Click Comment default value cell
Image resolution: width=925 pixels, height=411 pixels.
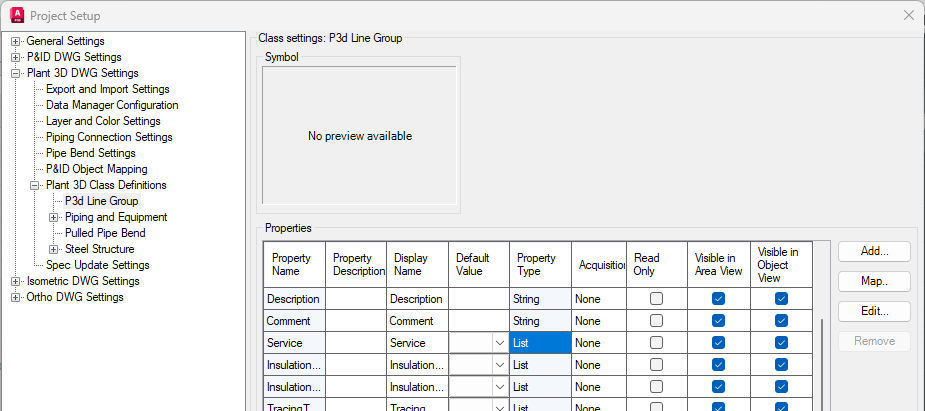[x=478, y=321]
